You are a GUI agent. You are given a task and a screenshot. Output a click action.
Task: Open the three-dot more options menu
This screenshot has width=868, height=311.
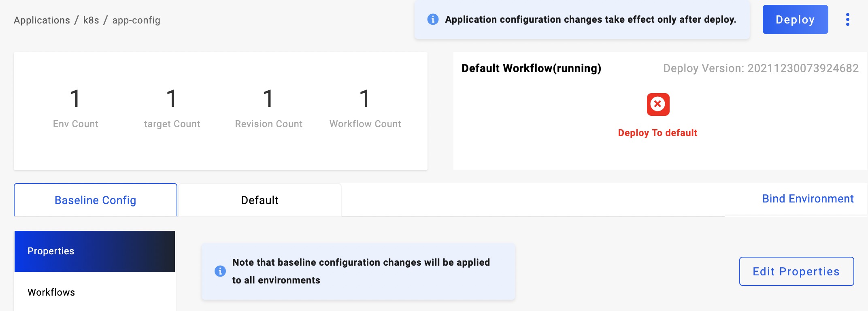click(847, 19)
